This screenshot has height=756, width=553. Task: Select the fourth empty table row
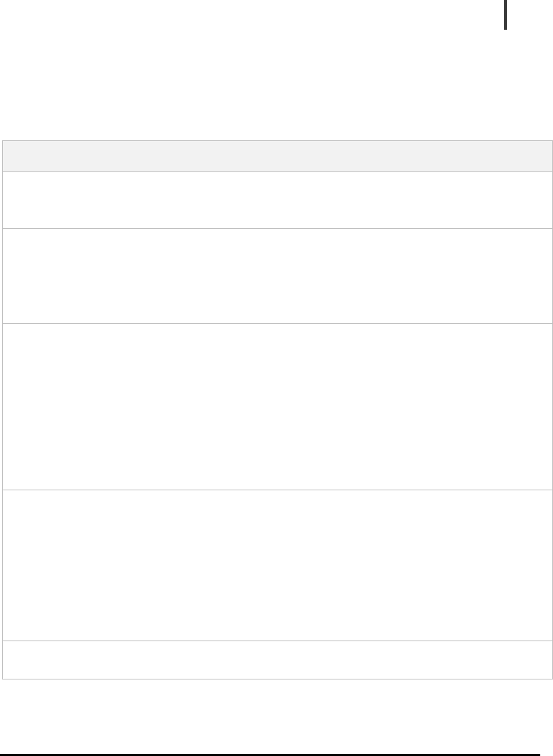click(x=276, y=565)
